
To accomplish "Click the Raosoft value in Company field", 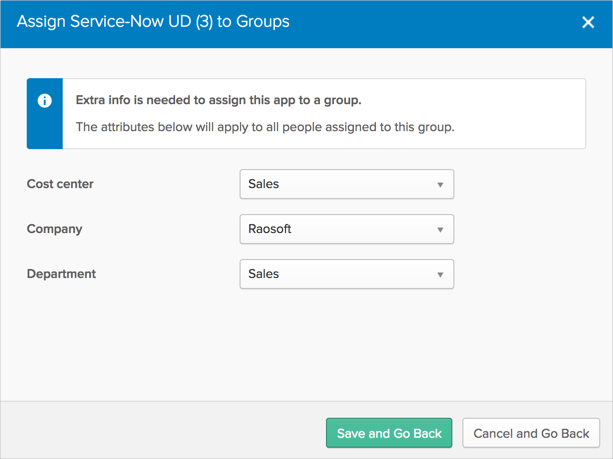I will 270,229.
